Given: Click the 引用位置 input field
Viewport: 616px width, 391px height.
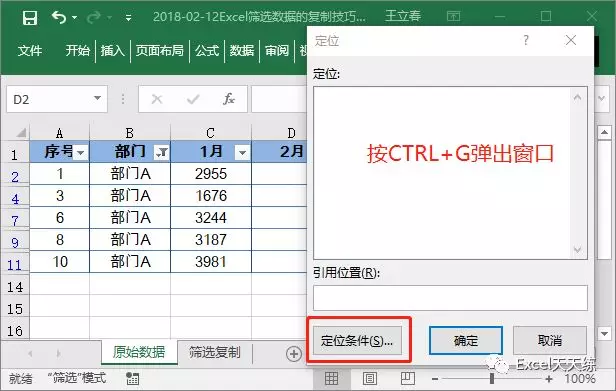Looking at the screenshot, I should (x=450, y=298).
